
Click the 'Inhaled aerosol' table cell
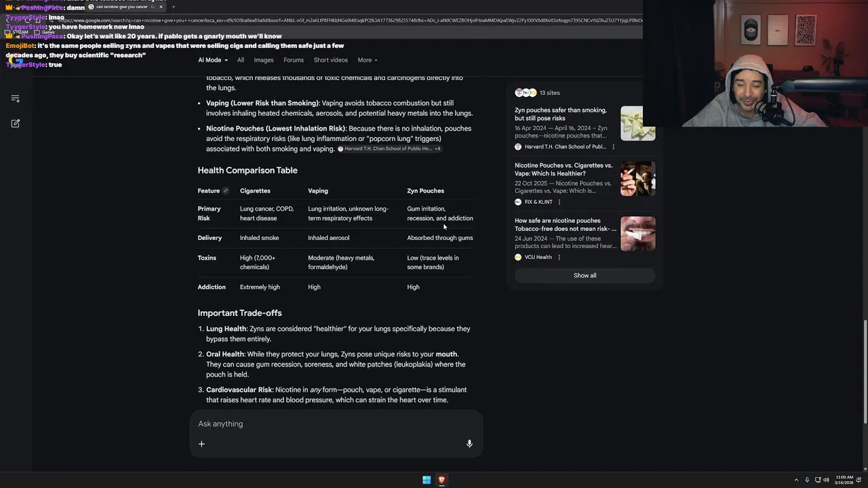329,238
